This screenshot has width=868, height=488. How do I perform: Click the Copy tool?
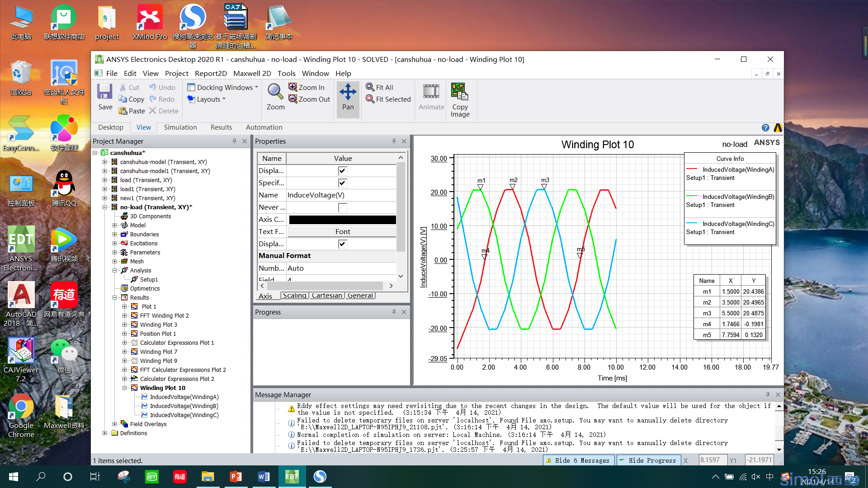coord(132,99)
